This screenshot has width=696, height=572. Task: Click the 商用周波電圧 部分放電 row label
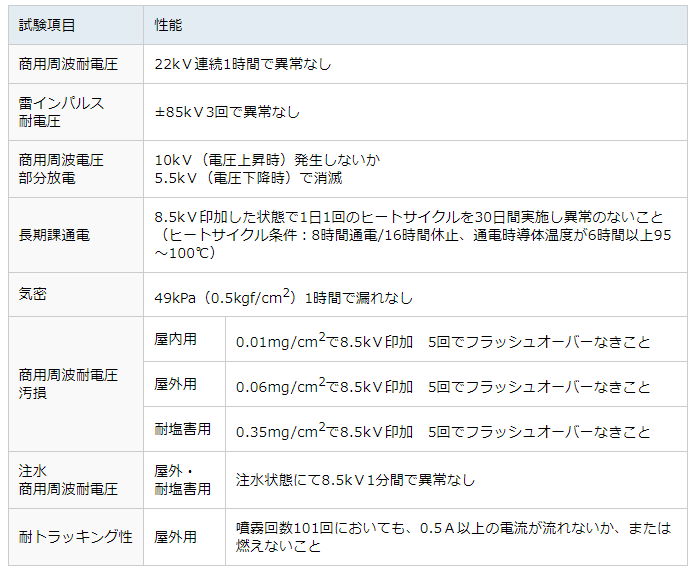(x=61, y=169)
